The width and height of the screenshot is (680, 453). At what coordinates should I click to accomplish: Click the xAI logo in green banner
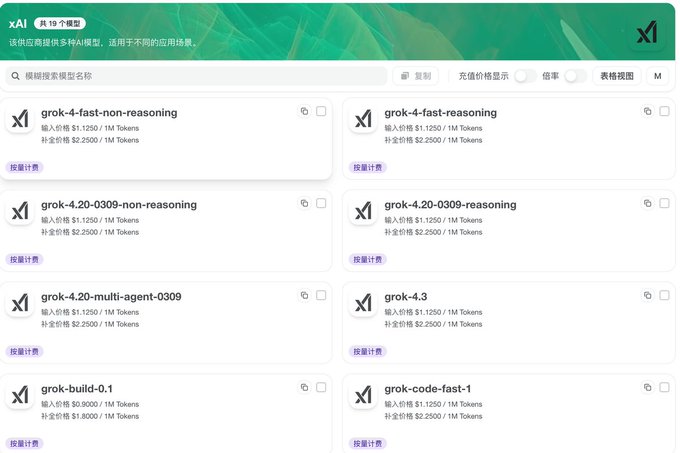(x=647, y=33)
